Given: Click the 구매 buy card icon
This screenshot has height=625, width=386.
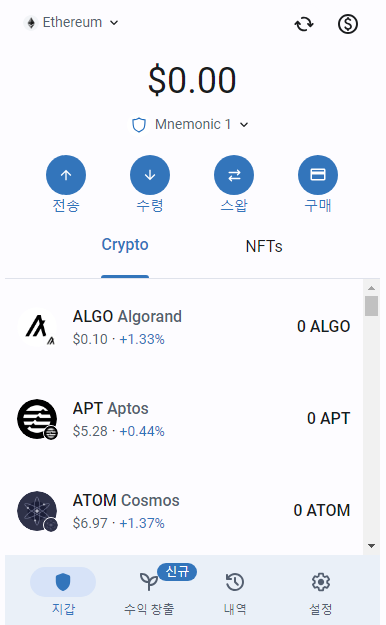Looking at the screenshot, I should (318, 175).
